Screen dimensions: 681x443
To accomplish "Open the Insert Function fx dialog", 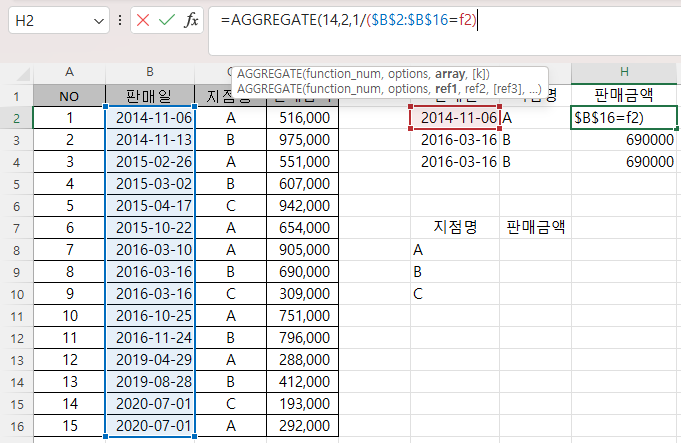I will click(x=191, y=20).
